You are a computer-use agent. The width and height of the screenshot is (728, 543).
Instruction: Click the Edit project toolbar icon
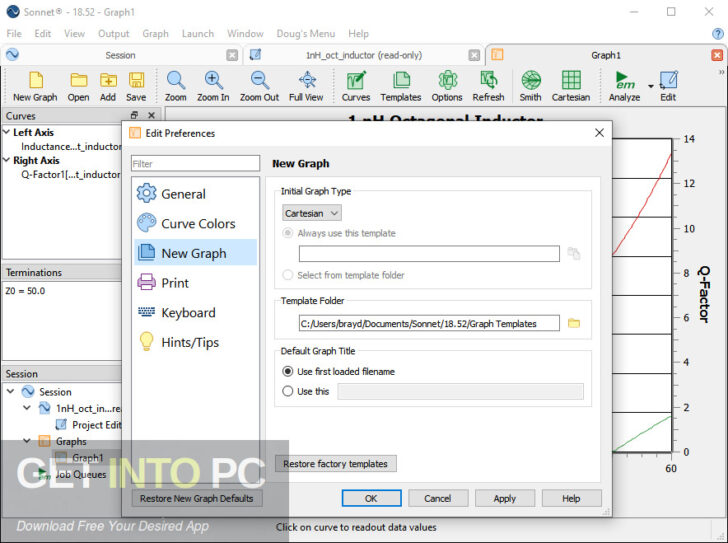tap(668, 86)
